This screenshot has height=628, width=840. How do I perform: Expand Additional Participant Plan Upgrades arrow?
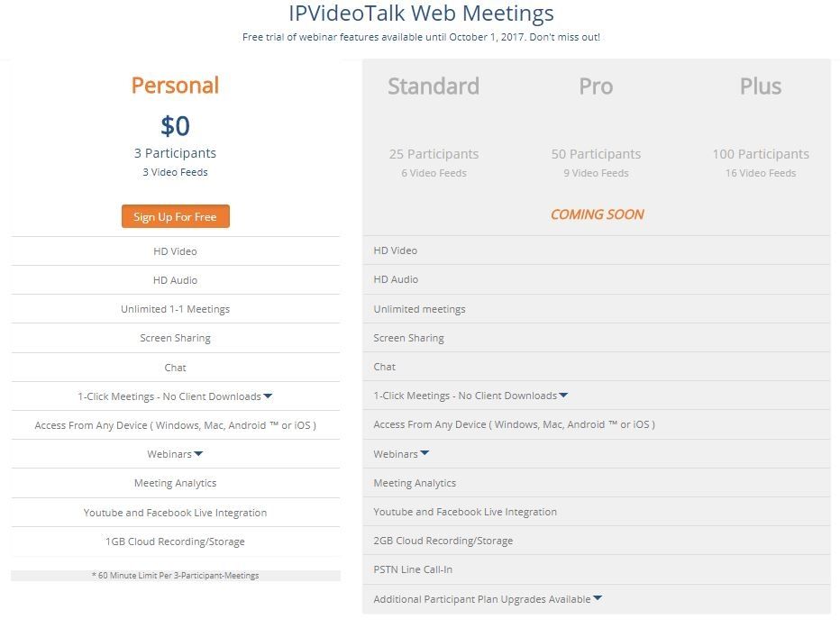(598, 598)
